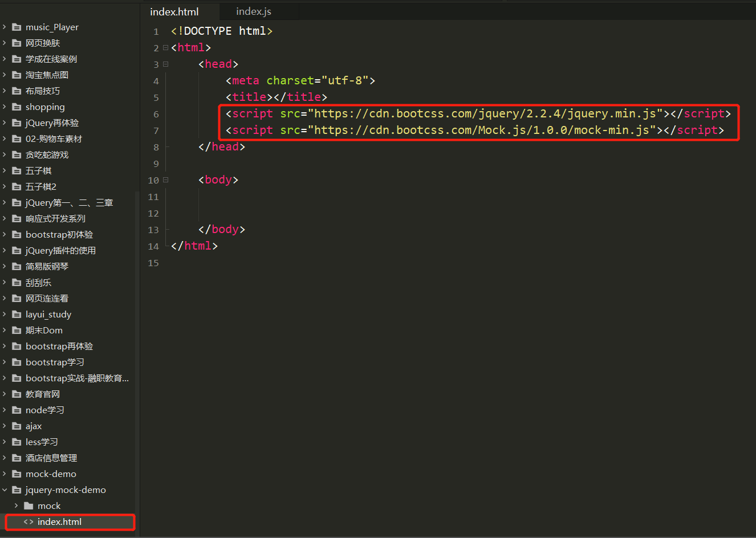This screenshot has height=538, width=756.
Task: Click the folder icon next to 学成在线案例
Action: [x=17, y=59]
